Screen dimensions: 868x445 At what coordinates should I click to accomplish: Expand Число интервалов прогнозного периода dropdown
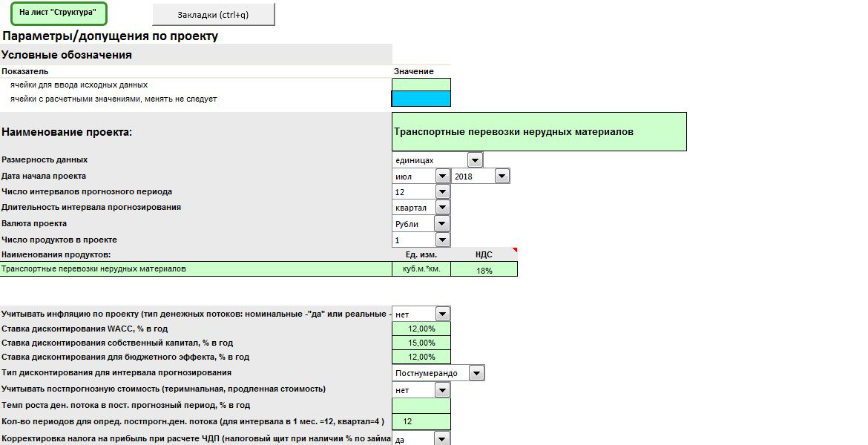point(442,191)
